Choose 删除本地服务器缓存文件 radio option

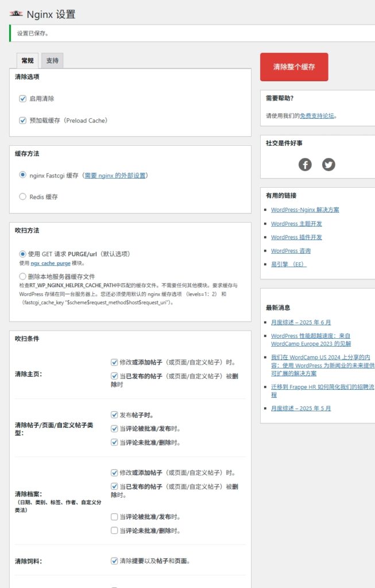coord(22,276)
